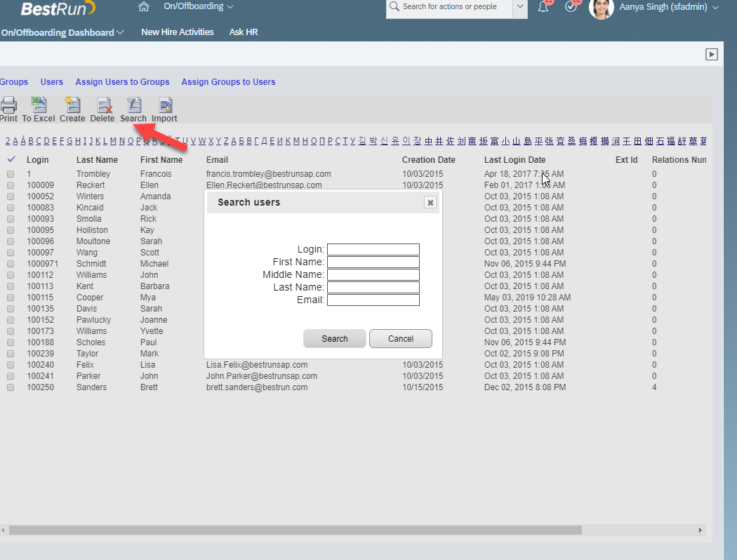Open the Ask HR tab

[x=244, y=32]
